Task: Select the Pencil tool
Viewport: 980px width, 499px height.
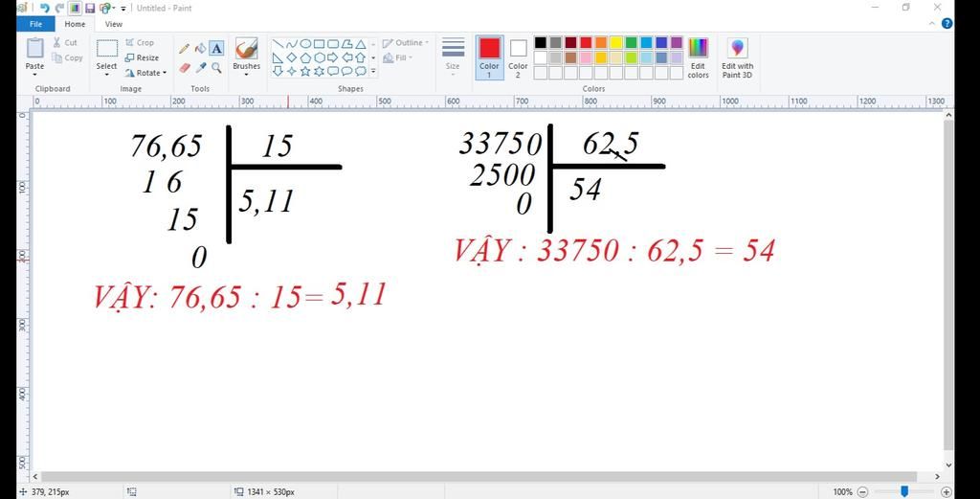Action: tap(185, 49)
